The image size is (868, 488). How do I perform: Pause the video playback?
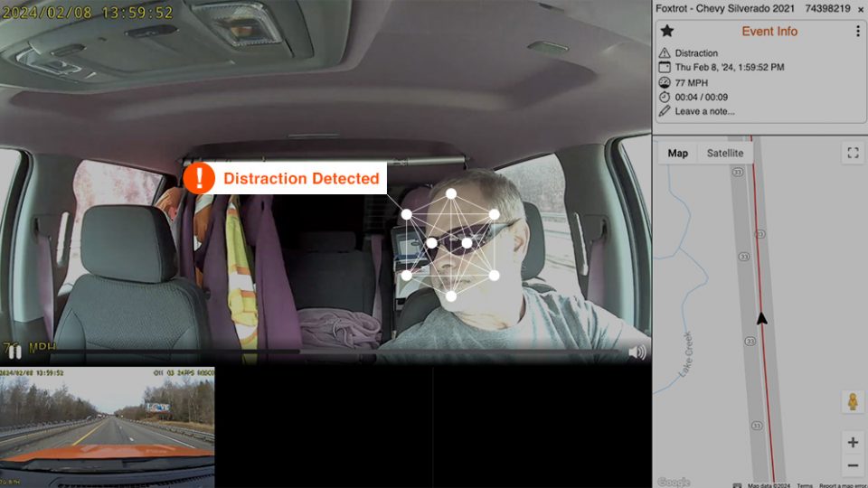(15, 352)
